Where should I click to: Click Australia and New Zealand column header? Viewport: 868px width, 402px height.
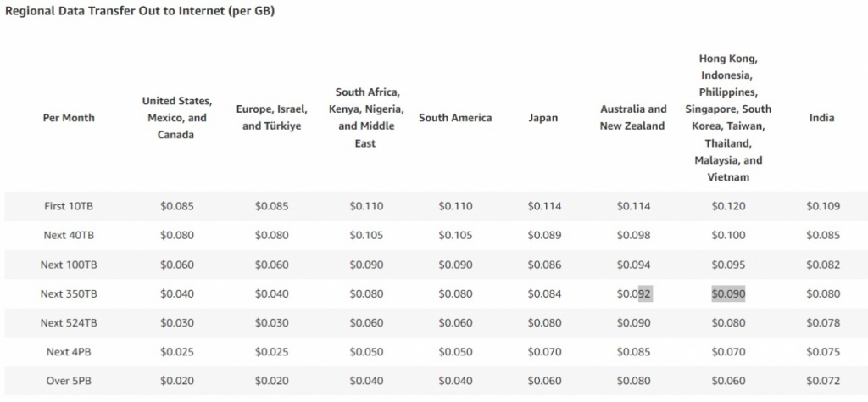pyautogui.click(x=633, y=118)
